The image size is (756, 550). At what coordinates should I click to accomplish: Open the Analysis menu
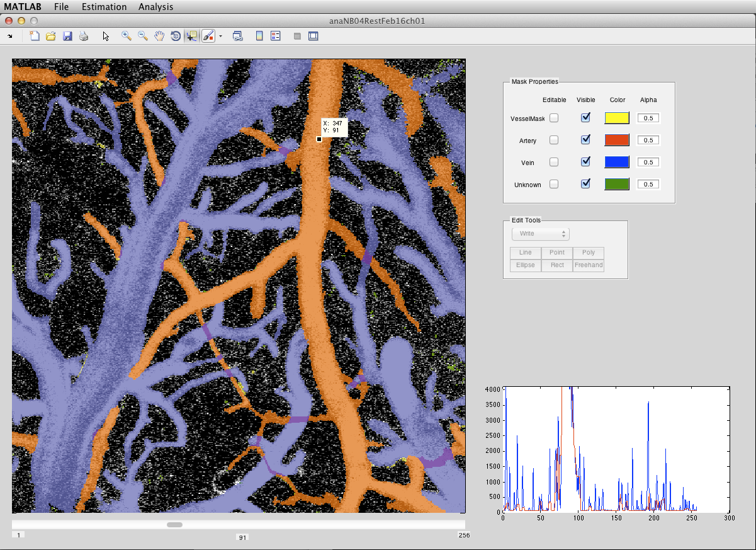coord(155,7)
